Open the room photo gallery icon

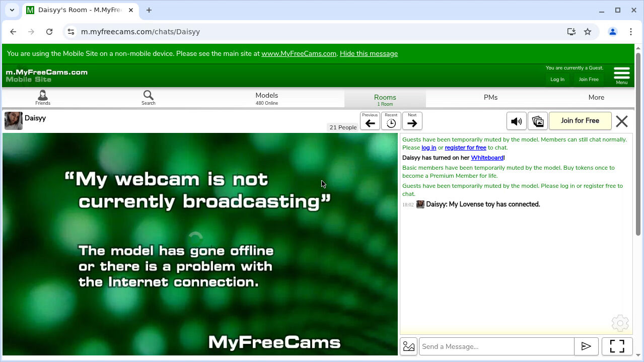tap(537, 121)
